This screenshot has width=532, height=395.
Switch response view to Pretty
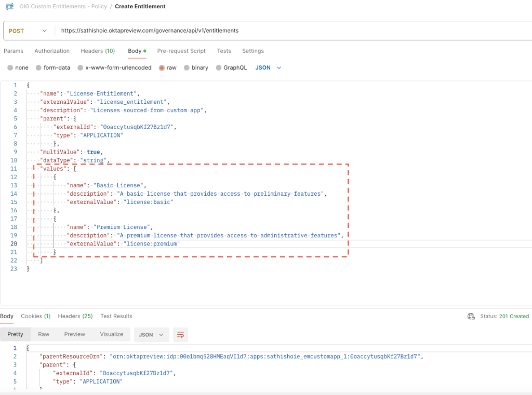(x=15, y=334)
